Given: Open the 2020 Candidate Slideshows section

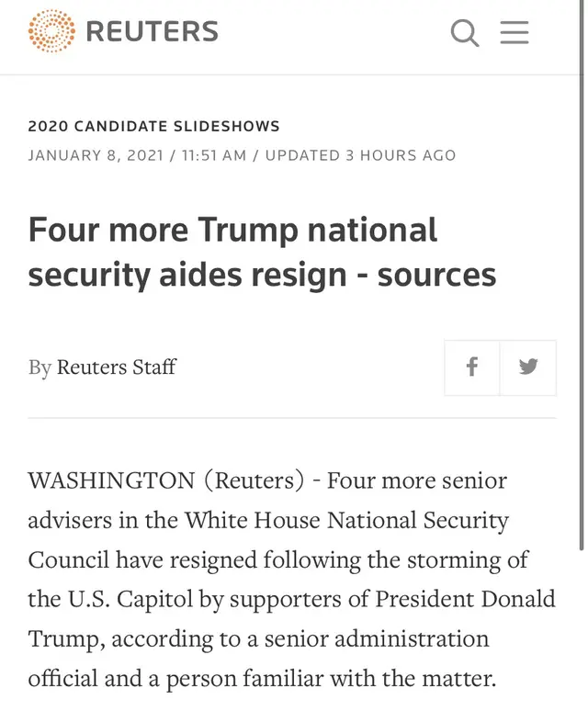Looking at the screenshot, I should click(153, 126).
